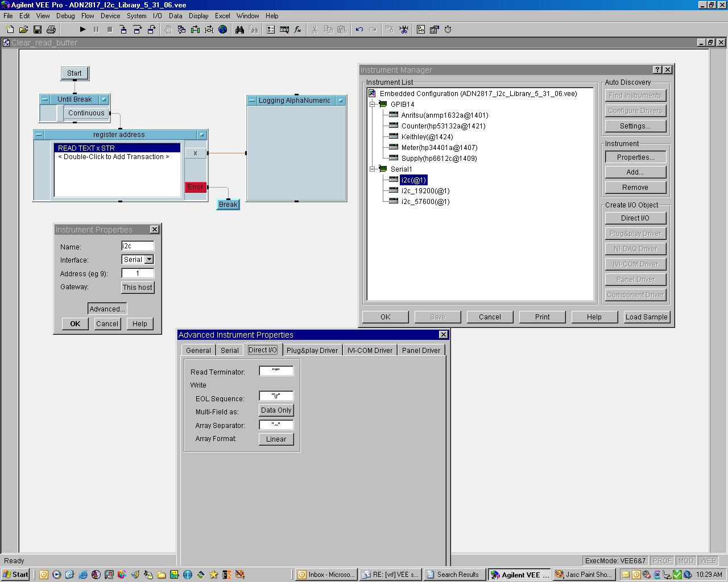This screenshot has height=582, width=728.
Task: Select Meter(hp34401a@1407) in instrument list
Action: point(439,148)
